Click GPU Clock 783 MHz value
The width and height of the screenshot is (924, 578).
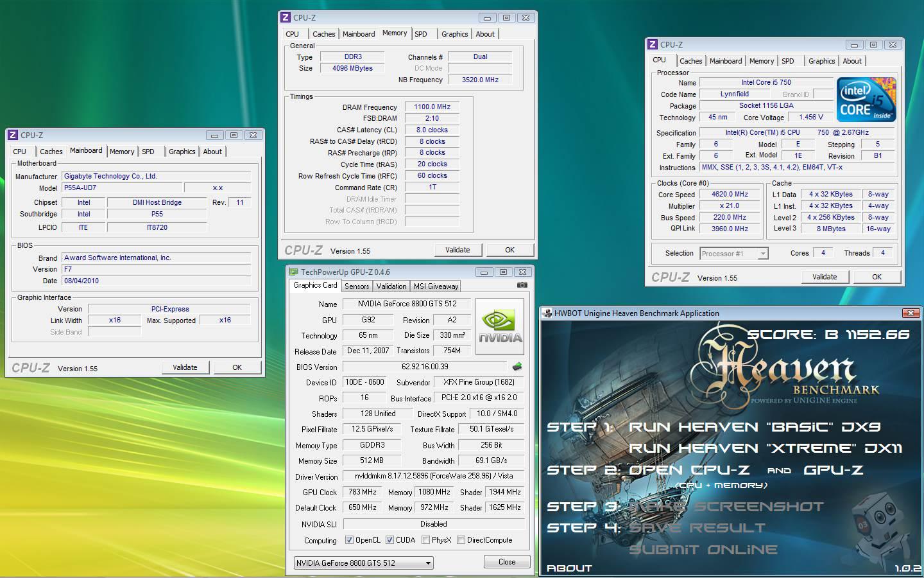click(363, 492)
